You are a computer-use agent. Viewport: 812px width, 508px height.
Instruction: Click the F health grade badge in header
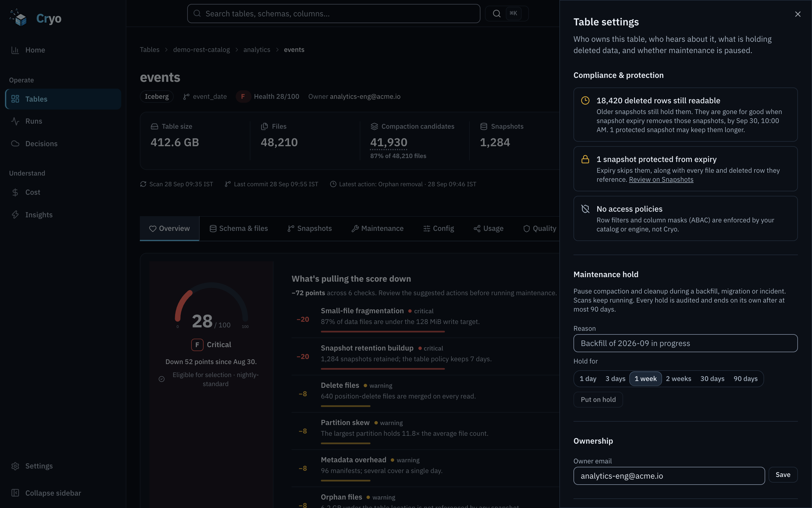[x=243, y=97]
